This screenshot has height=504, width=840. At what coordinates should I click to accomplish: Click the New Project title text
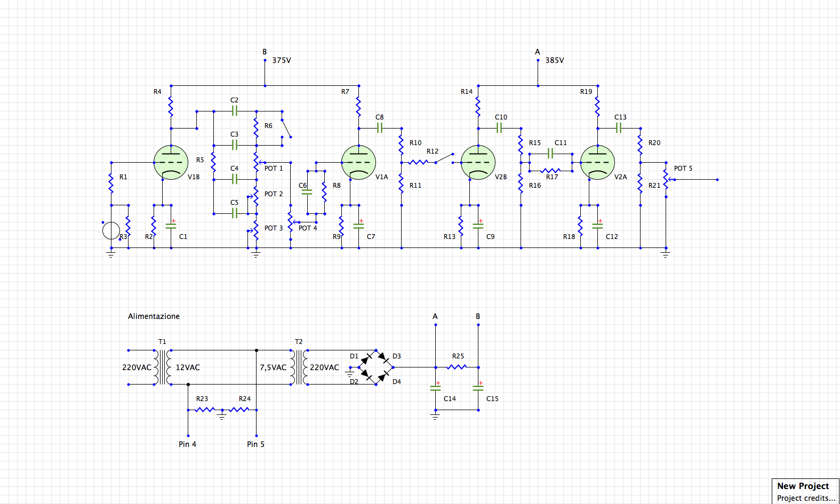pyautogui.click(x=803, y=486)
